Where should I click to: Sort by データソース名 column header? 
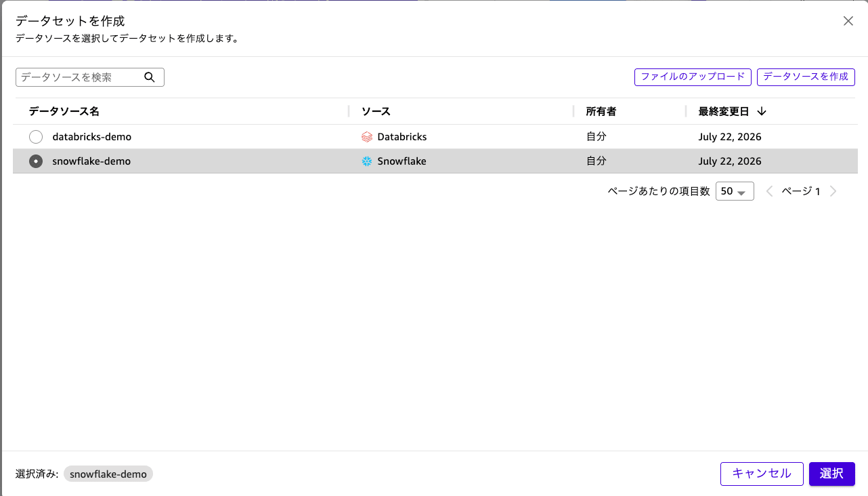[x=64, y=111]
